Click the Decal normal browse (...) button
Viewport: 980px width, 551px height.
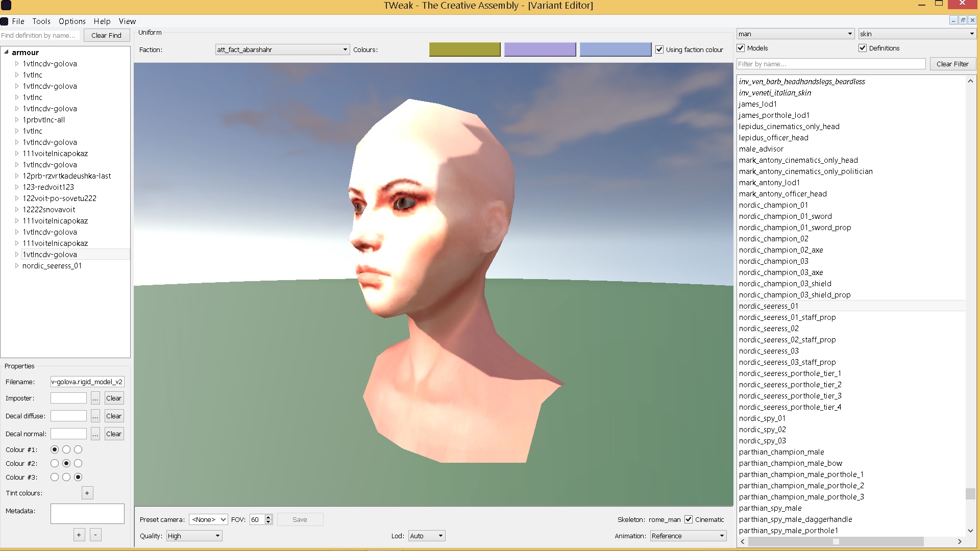click(95, 434)
